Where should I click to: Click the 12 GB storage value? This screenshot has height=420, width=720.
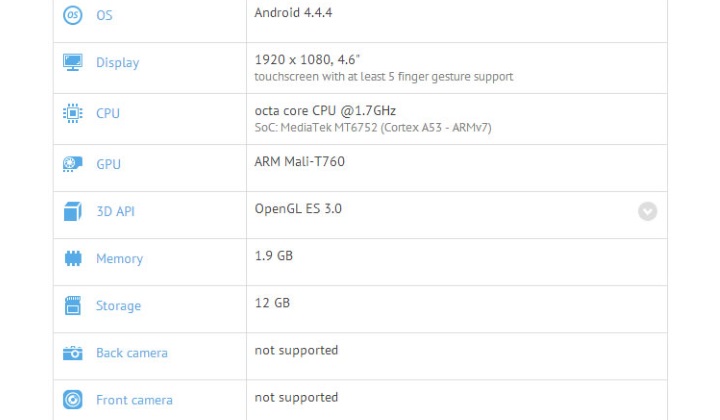click(x=272, y=302)
